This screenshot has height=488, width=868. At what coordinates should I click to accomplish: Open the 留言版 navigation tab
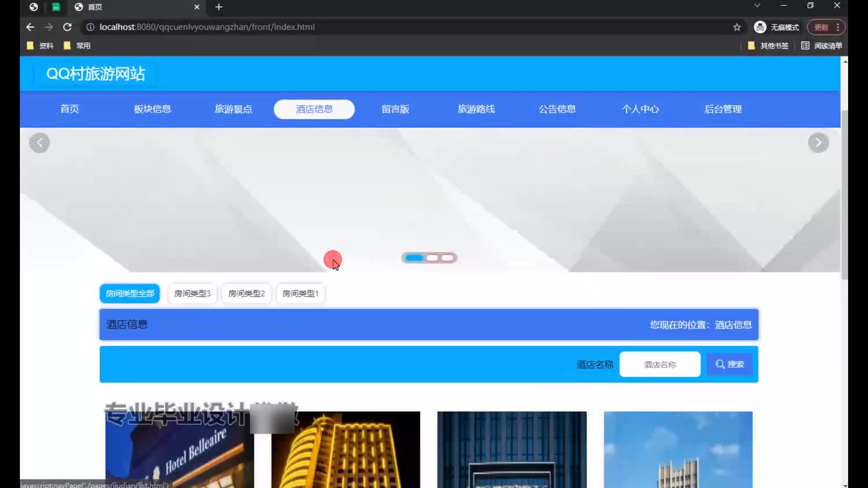click(395, 109)
